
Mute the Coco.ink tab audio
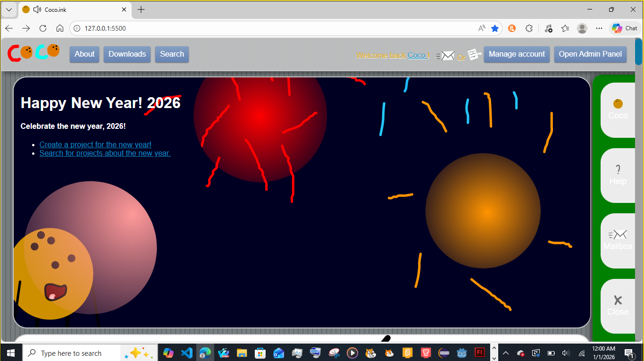click(37, 9)
